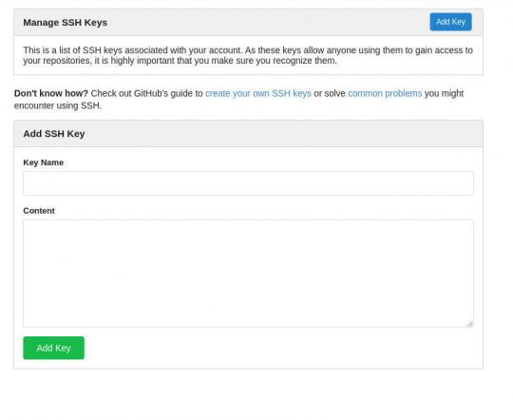Click the "Check out GitHub's guide to" text

coord(146,94)
